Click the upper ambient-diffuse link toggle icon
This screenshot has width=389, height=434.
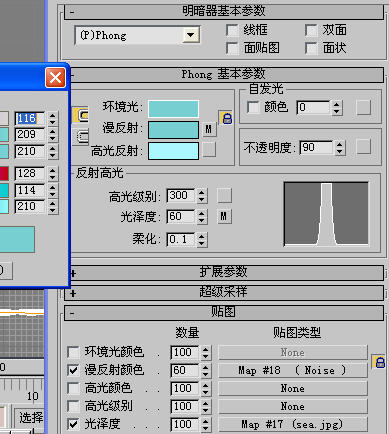81,115
